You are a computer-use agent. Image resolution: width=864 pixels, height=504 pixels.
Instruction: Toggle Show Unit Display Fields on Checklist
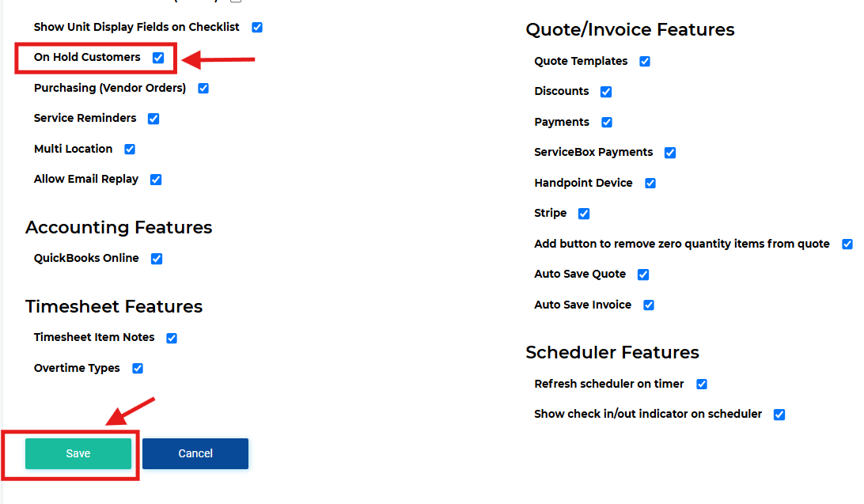257,27
